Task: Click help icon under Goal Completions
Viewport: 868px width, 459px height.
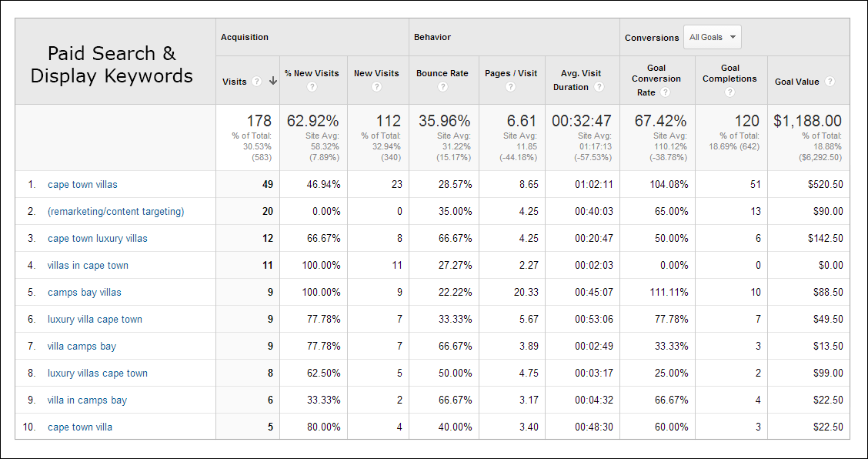Action: (x=729, y=92)
